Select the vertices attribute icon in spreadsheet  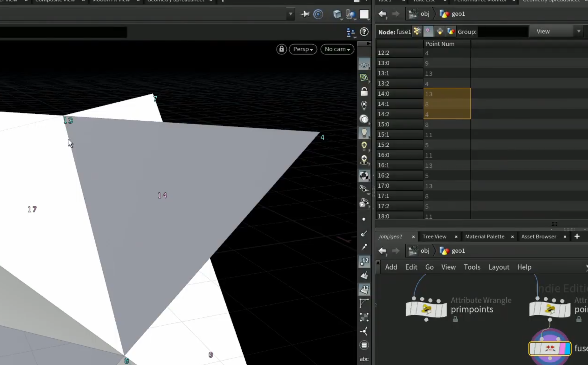[x=428, y=32]
